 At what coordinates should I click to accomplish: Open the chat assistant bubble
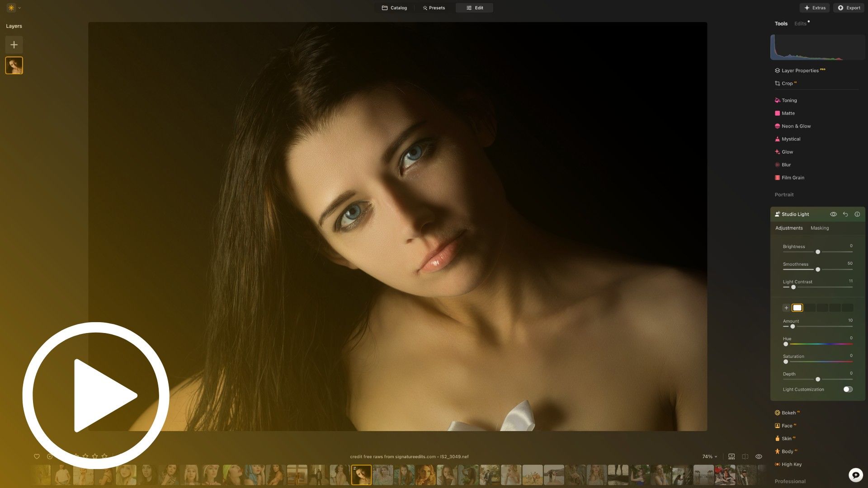(x=855, y=475)
